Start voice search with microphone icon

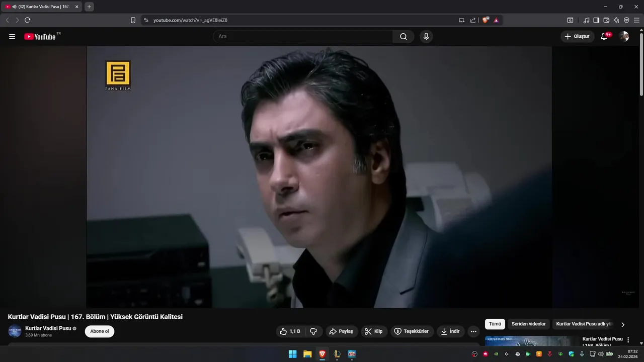(426, 37)
